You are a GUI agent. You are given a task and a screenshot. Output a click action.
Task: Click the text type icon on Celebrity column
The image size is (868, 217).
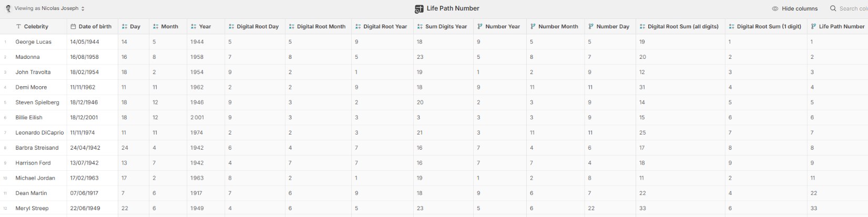19,26
